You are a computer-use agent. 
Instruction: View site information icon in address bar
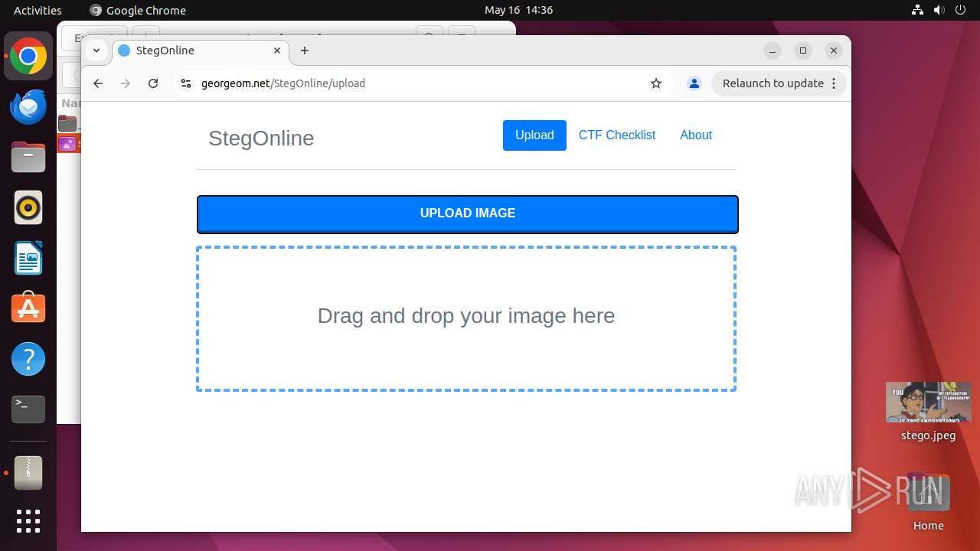(185, 83)
